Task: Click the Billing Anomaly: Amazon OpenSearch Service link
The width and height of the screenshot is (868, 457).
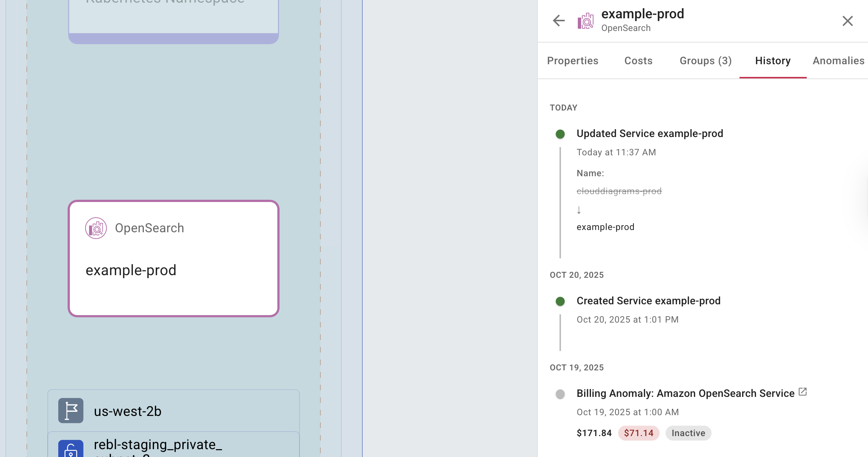Action: [685, 394]
